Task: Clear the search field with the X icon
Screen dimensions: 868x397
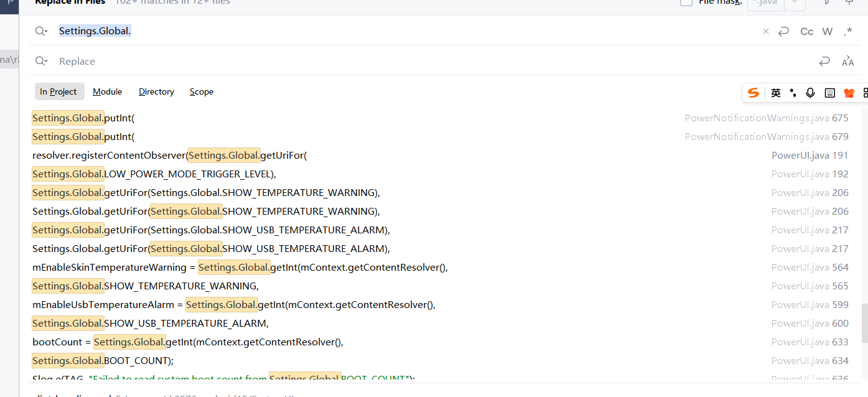Action: coord(766,31)
